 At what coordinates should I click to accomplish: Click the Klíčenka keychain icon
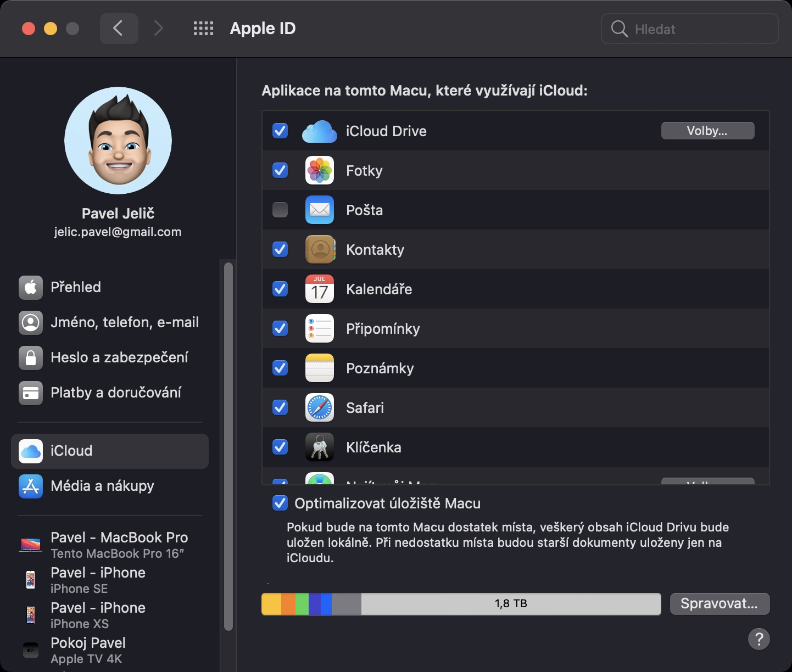tap(320, 447)
